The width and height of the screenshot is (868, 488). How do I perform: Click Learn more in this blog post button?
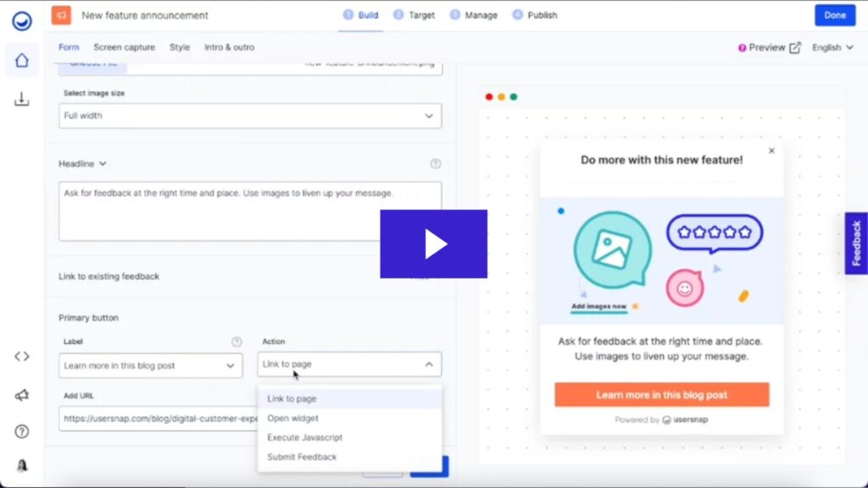(661, 395)
